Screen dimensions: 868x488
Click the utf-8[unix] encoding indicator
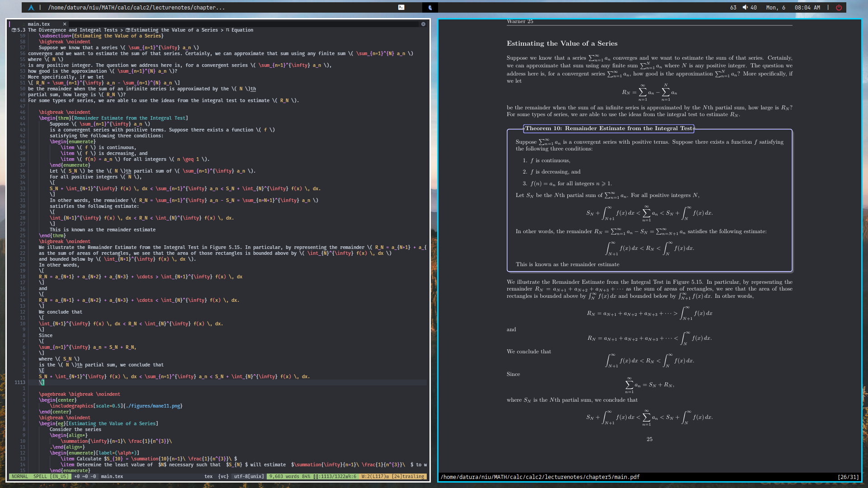coord(249,476)
